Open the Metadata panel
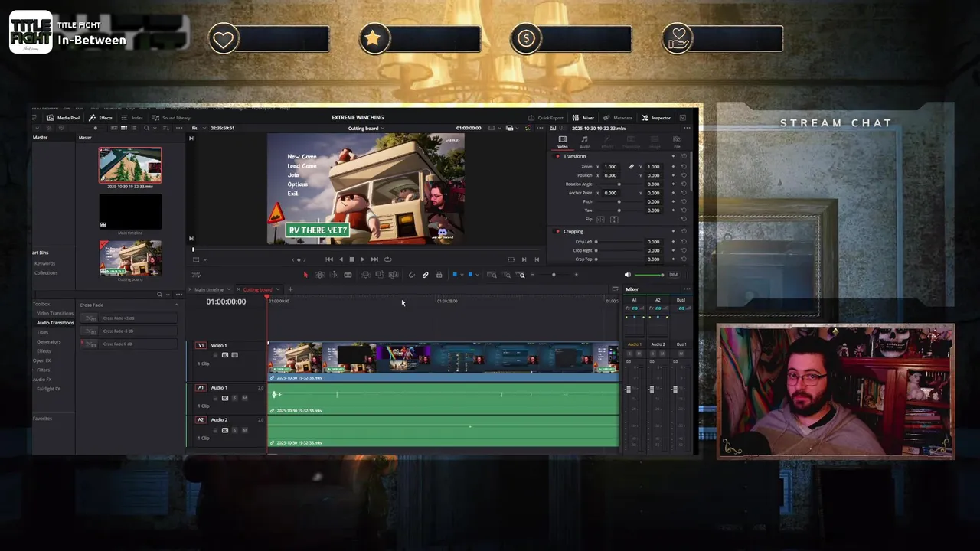This screenshot has height=551, width=980. pyautogui.click(x=618, y=118)
